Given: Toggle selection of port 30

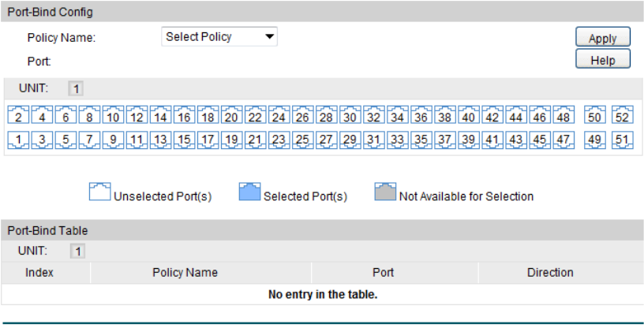Looking at the screenshot, I should [x=350, y=117].
